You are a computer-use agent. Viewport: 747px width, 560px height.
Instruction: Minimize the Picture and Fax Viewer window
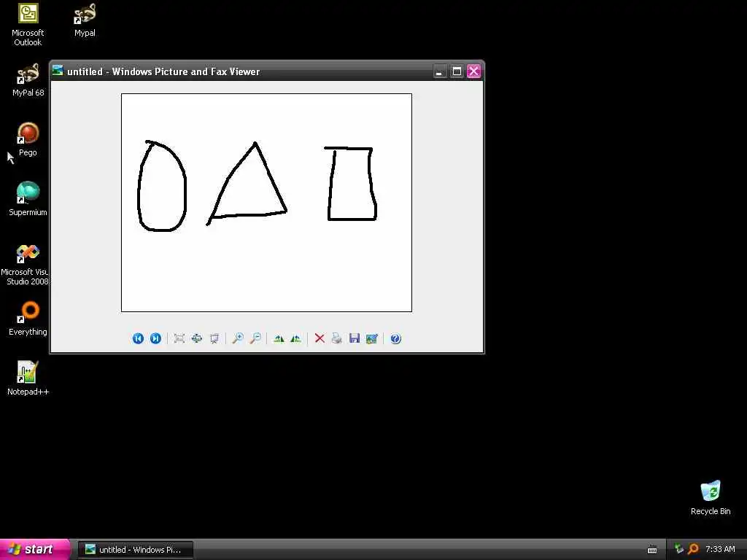[439, 71]
